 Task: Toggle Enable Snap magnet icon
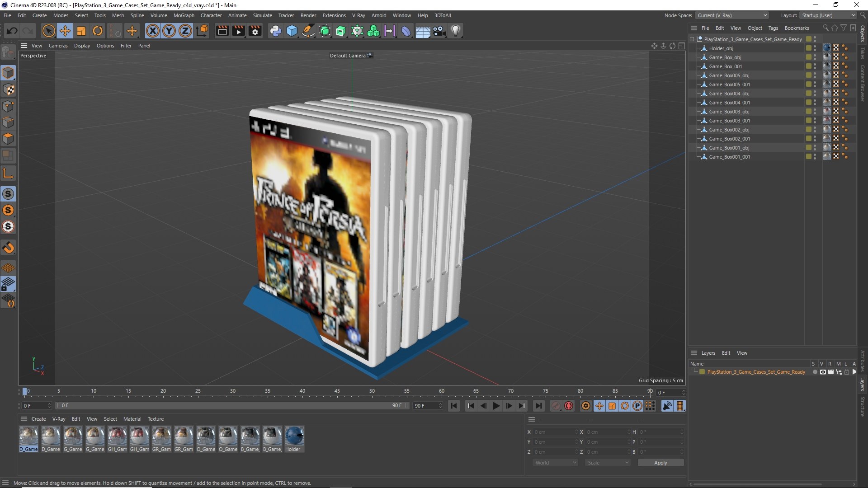8,248
